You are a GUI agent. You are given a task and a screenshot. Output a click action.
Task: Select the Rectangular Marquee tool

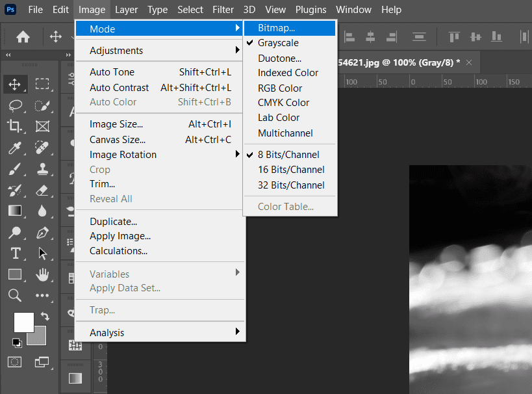(x=42, y=84)
